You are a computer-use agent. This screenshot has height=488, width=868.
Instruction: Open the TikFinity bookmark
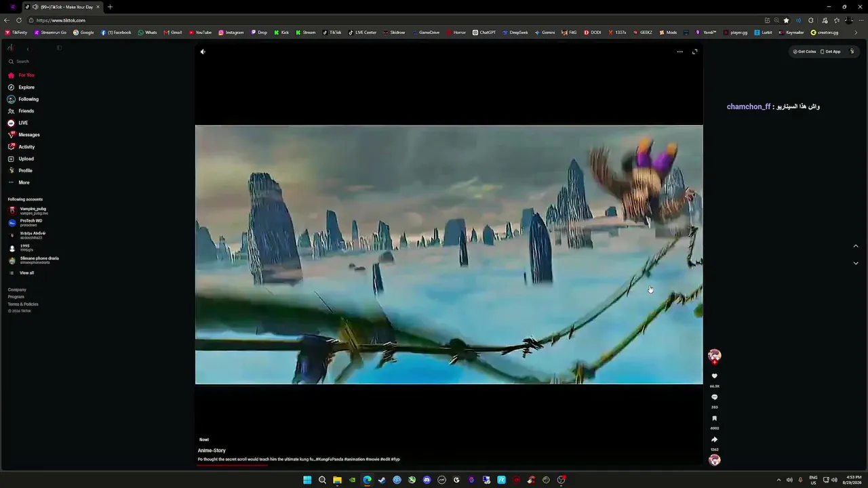coord(16,33)
